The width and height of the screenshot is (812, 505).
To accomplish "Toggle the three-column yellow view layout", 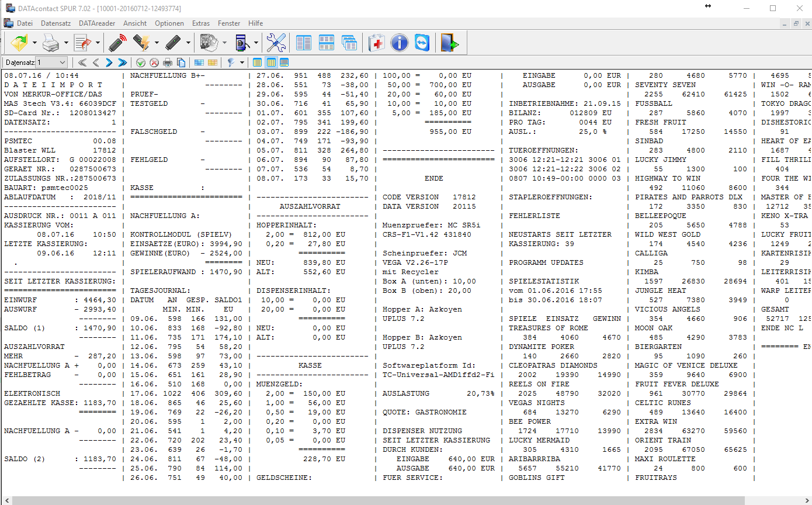I will pos(271,63).
